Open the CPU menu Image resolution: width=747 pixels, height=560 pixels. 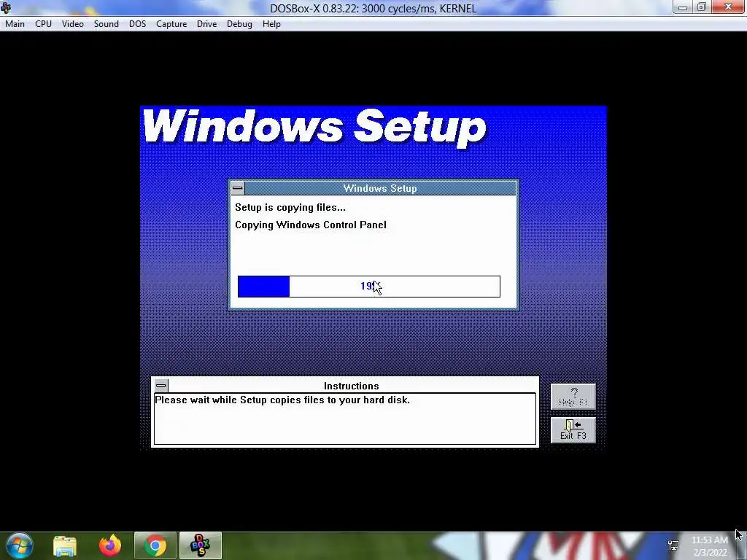coord(43,24)
